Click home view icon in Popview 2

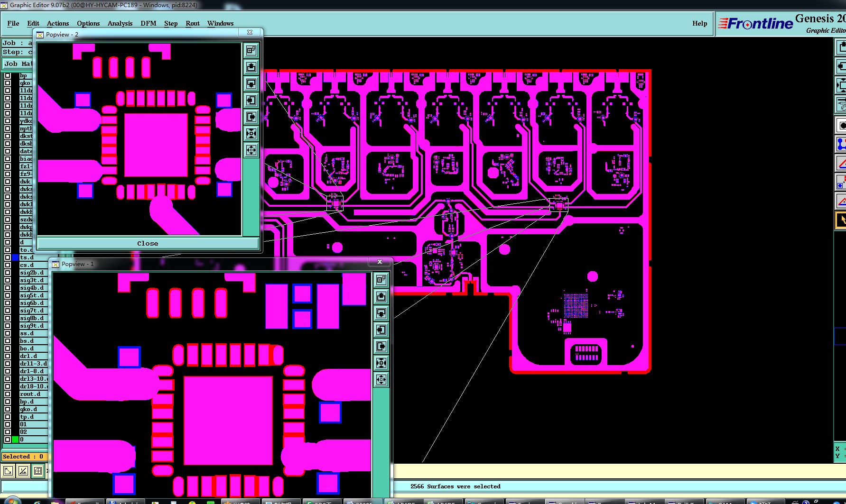point(251,50)
